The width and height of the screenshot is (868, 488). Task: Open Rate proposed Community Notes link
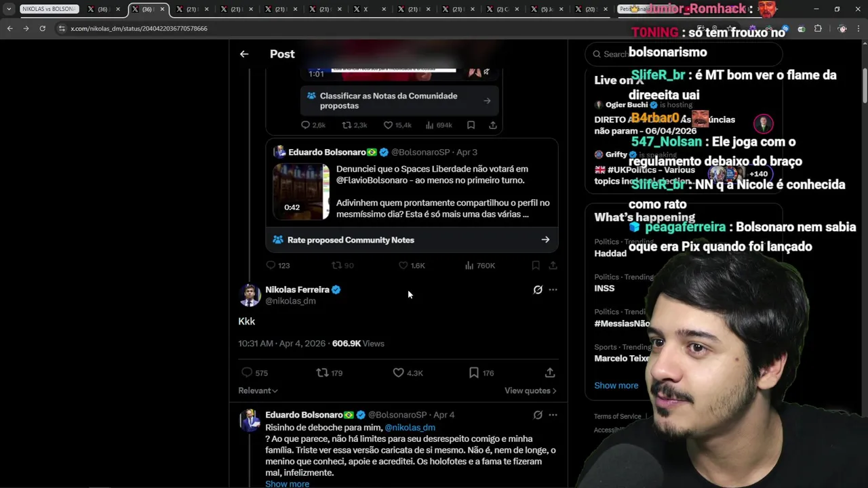point(412,240)
